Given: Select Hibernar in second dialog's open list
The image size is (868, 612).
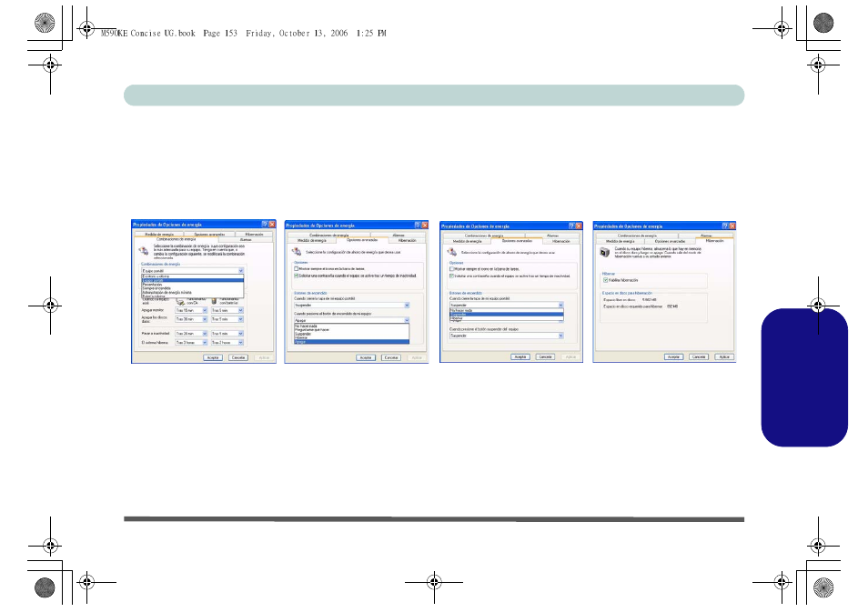Looking at the screenshot, I should [301, 336].
